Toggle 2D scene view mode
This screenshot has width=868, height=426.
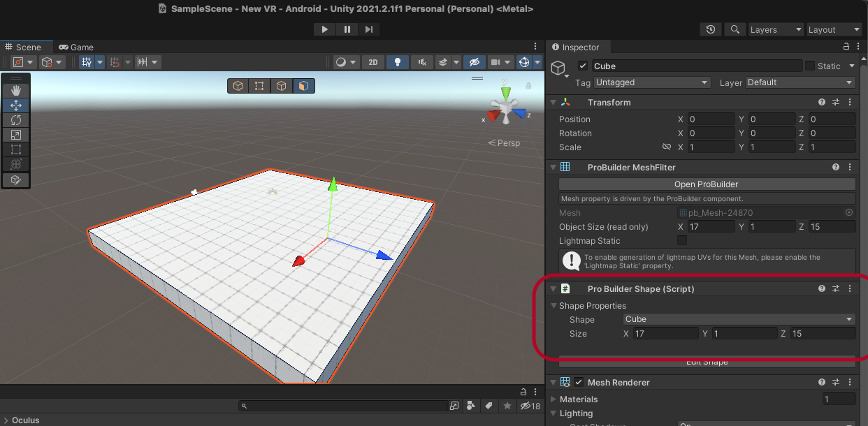click(x=372, y=62)
